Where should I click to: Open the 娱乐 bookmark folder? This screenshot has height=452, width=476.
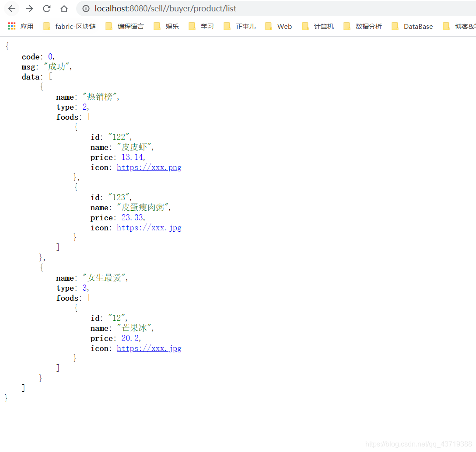pyautogui.click(x=166, y=26)
